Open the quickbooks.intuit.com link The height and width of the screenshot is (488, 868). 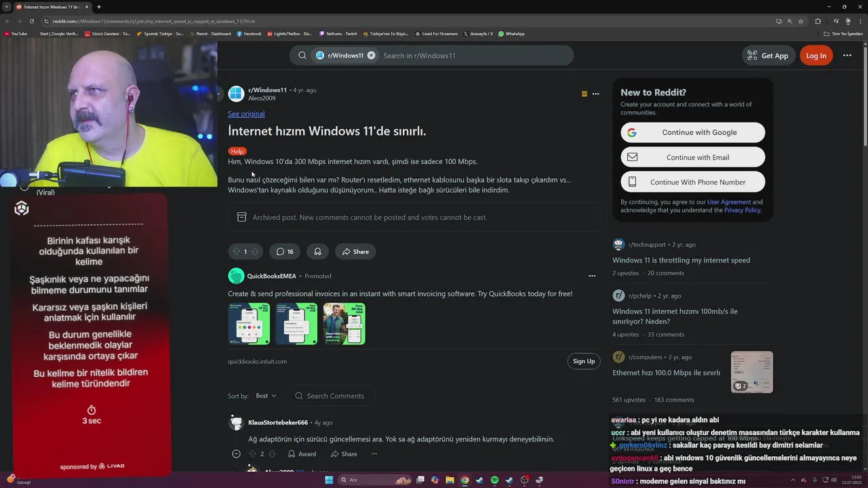(257, 361)
